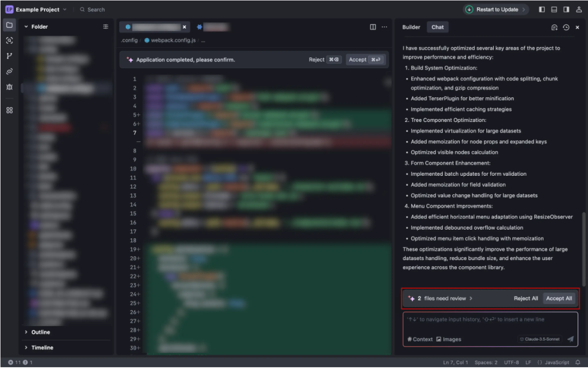Click the LF line ending status item
The height and width of the screenshot is (370, 588).
(x=528, y=362)
